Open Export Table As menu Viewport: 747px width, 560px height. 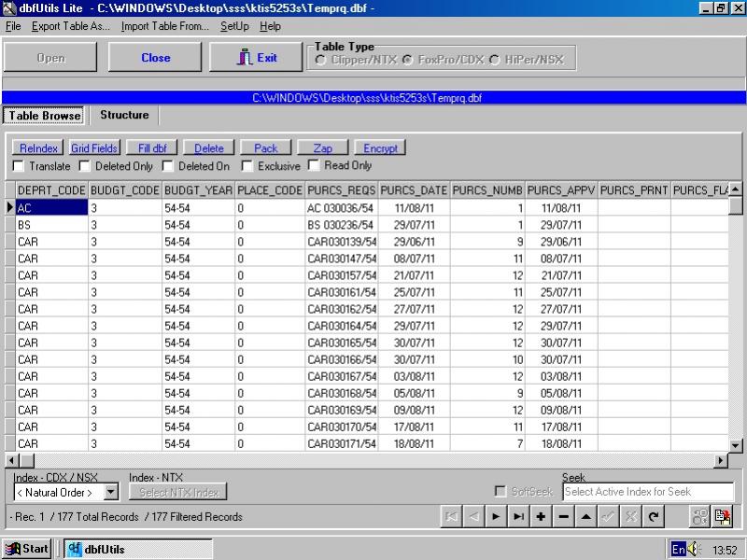click(71, 26)
